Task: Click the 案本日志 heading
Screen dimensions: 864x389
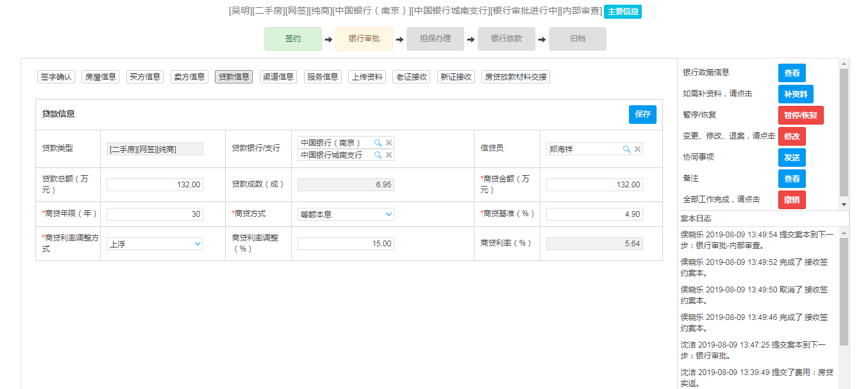Action: pos(695,219)
